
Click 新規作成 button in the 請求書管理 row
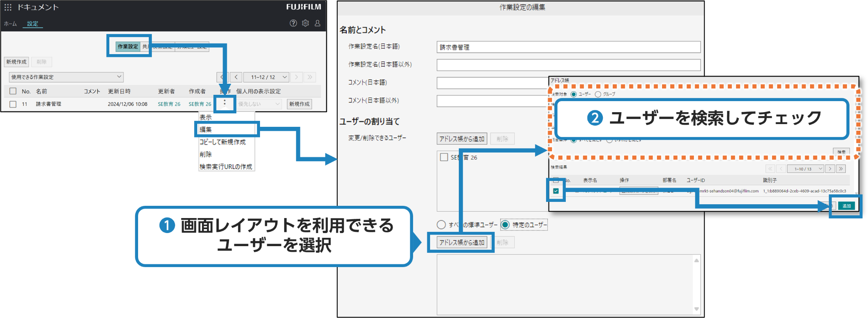(x=299, y=104)
